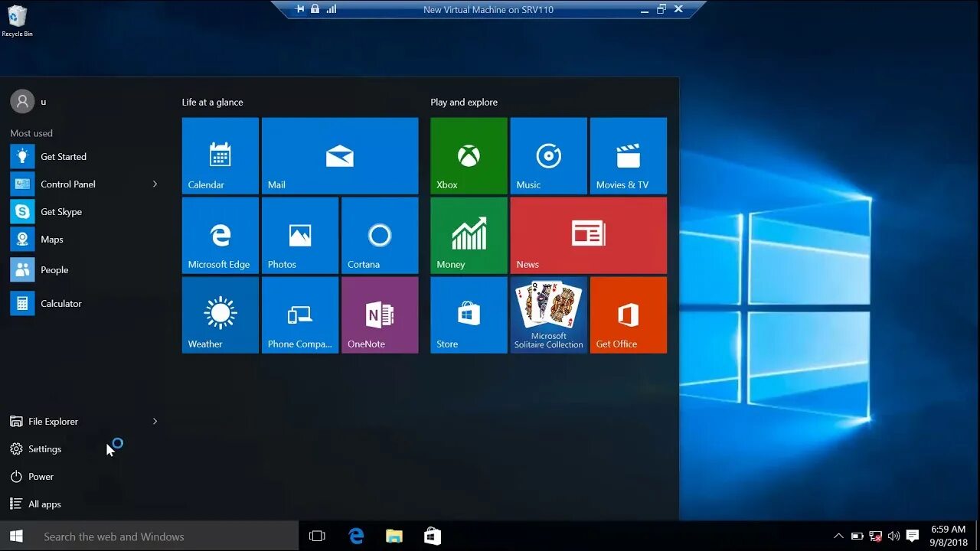Open the Weather tile
This screenshot has height=551, width=980.
pyautogui.click(x=220, y=315)
